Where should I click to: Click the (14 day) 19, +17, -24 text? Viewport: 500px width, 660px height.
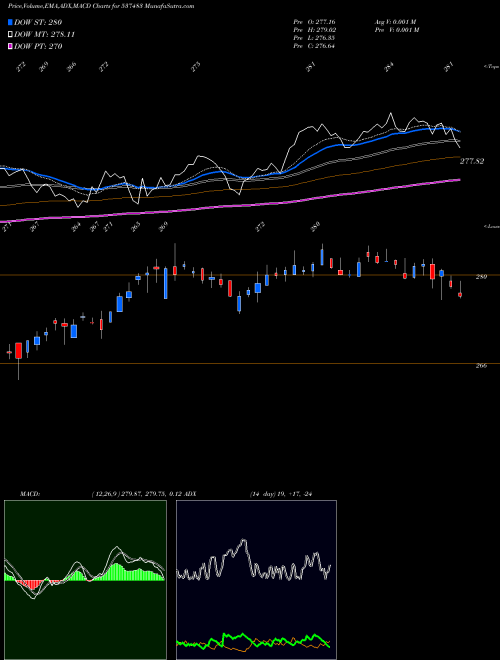pos(281,494)
